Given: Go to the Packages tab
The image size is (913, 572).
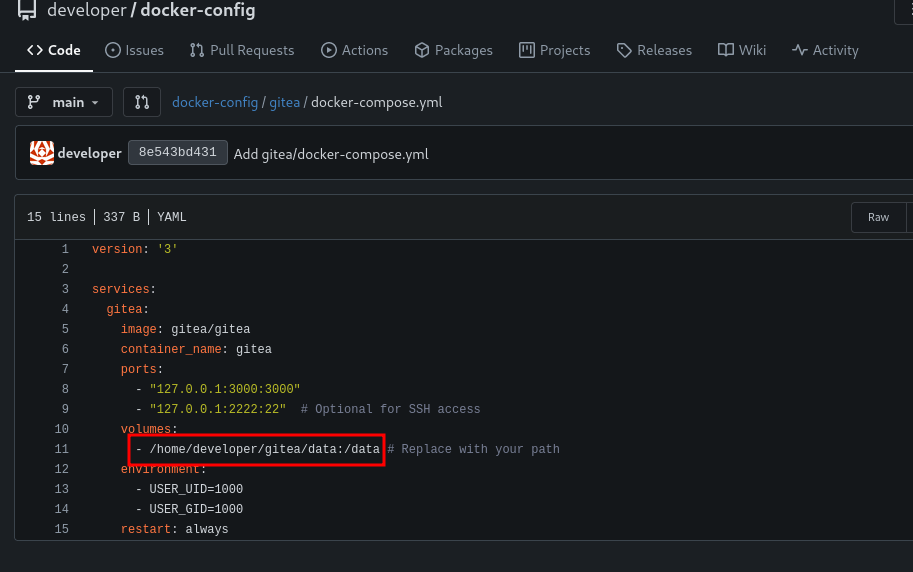Looking at the screenshot, I should [x=453, y=50].
